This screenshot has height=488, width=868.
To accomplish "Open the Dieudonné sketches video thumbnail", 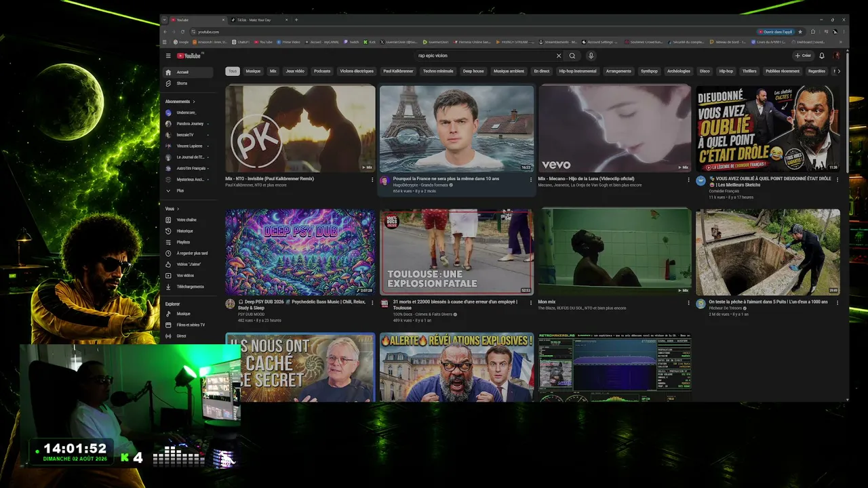I will pyautogui.click(x=768, y=128).
